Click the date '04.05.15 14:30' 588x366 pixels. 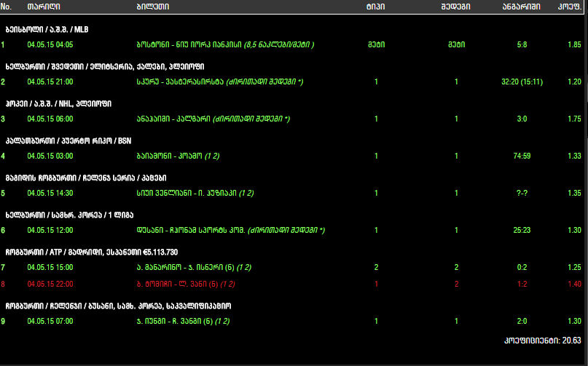(x=50, y=193)
